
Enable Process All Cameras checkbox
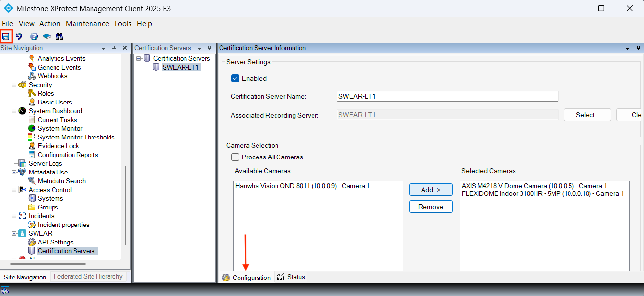(x=235, y=157)
